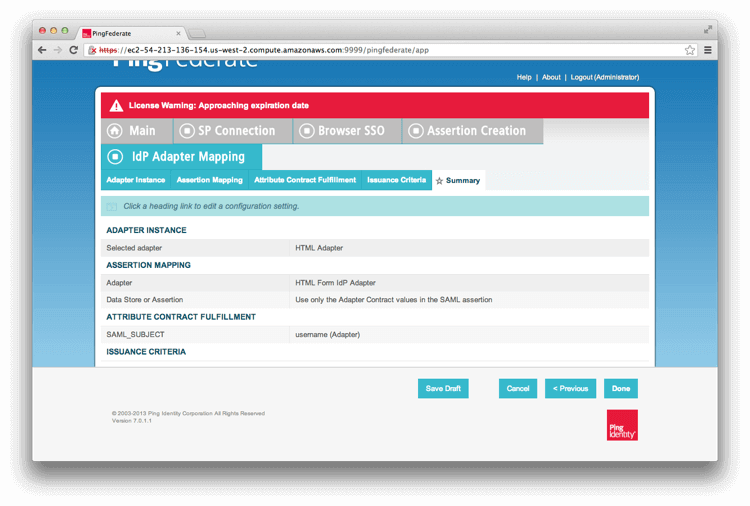Bookmark page with the star icon
The width and height of the screenshot is (750, 506).
click(690, 50)
